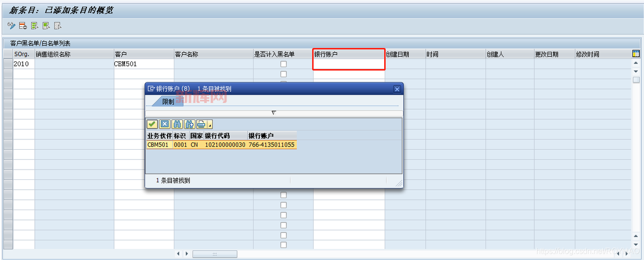Select customer CBM501 cell in main table
The image size is (644, 260).
click(144, 64)
